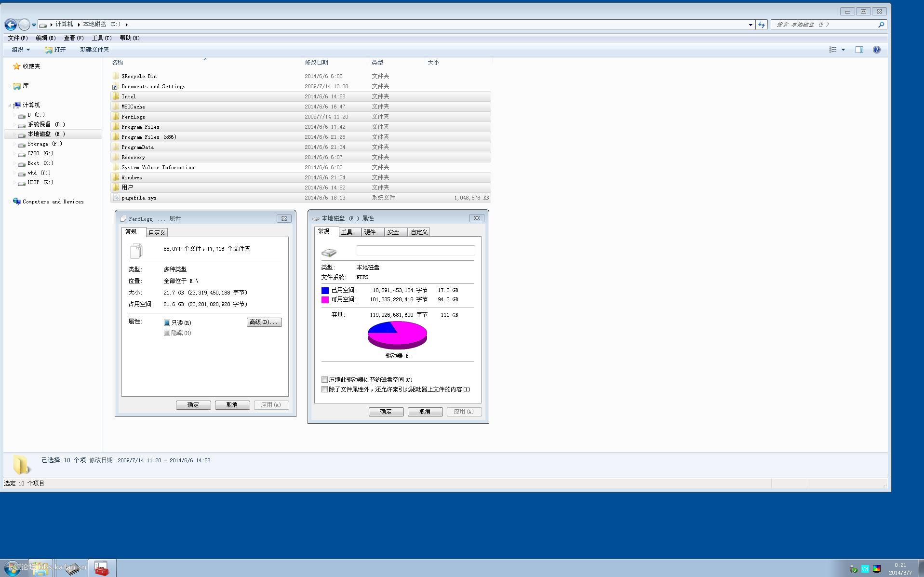
Task: Open the address bar history dropdown
Action: (750, 25)
